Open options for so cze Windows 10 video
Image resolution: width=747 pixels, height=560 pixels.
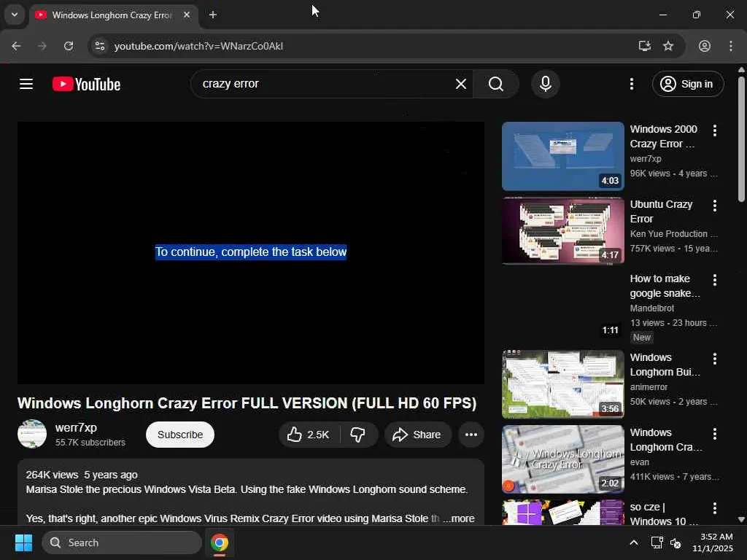click(715, 508)
